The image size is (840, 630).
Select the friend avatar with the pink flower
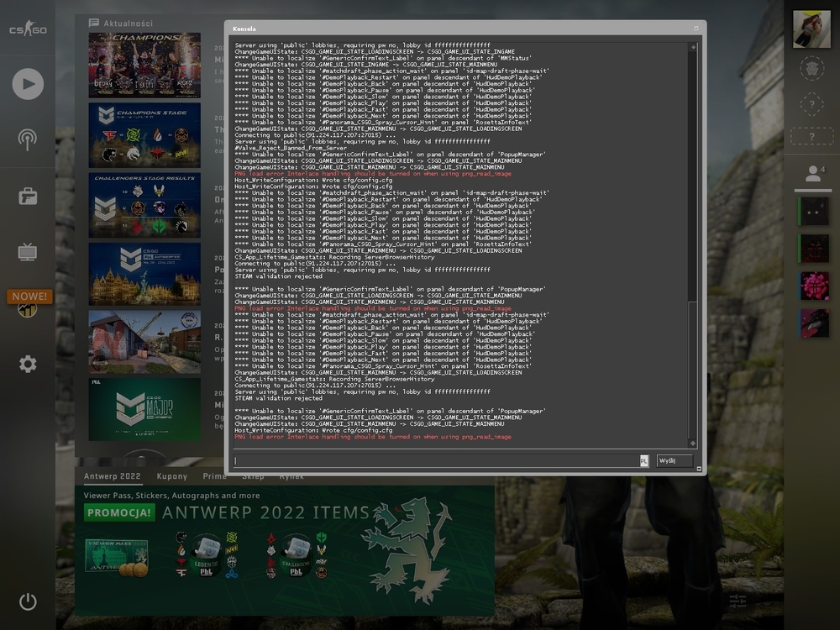pyautogui.click(x=814, y=286)
